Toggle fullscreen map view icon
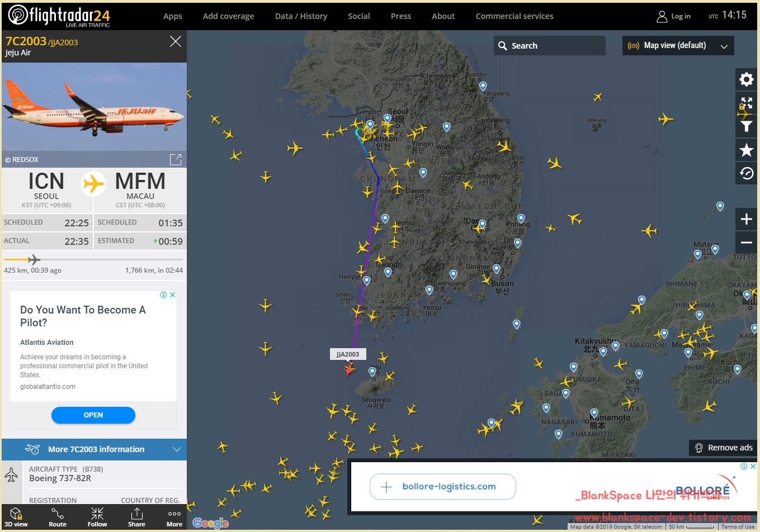This screenshot has height=532, width=760. coord(746,103)
